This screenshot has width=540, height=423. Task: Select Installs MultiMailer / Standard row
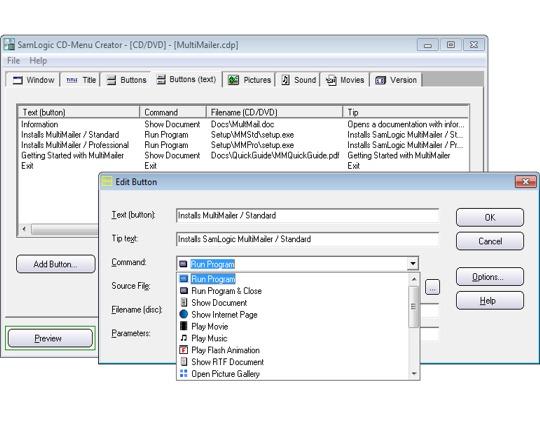click(243, 135)
